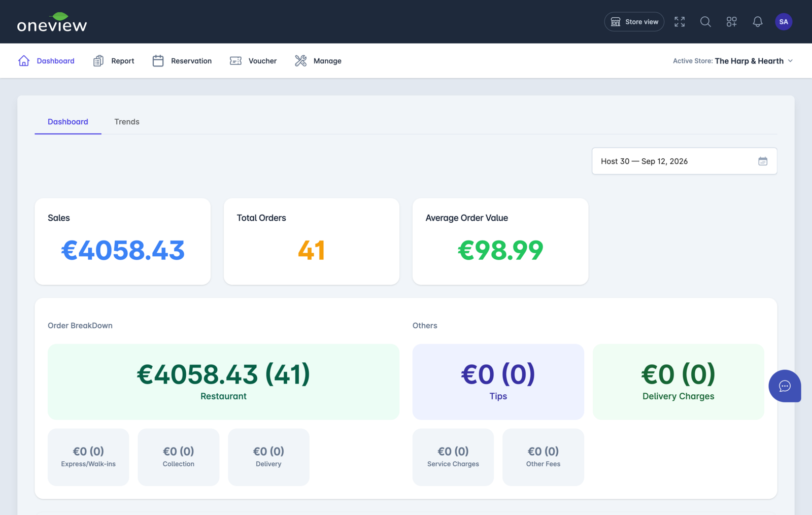Click the Order BreakDown heading
This screenshot has width=812, height=515.
coord(80,326)
